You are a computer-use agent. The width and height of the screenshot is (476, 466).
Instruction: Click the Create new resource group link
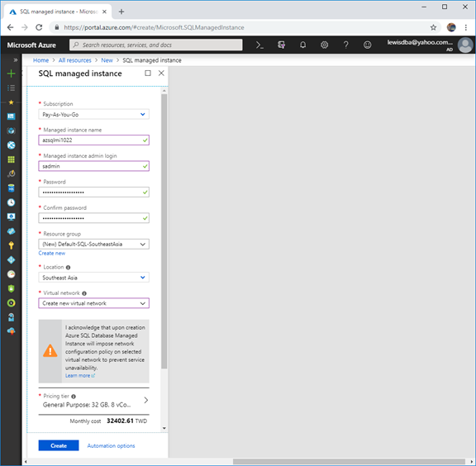(x=52, y=253)
